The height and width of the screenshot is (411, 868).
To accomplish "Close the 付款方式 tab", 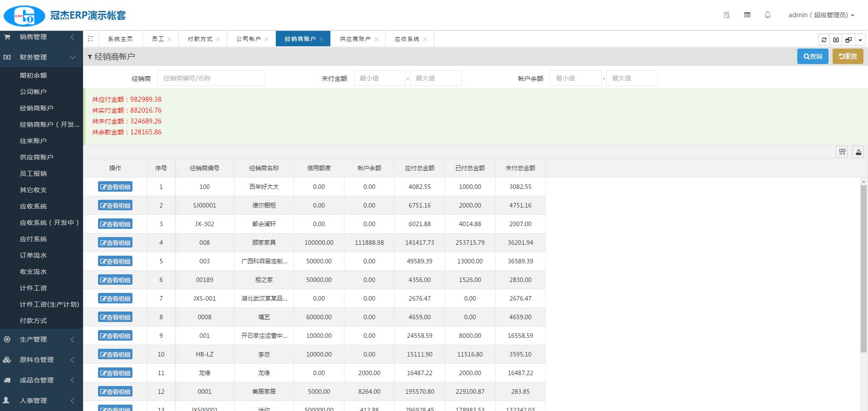I will (x=218, y=40).
